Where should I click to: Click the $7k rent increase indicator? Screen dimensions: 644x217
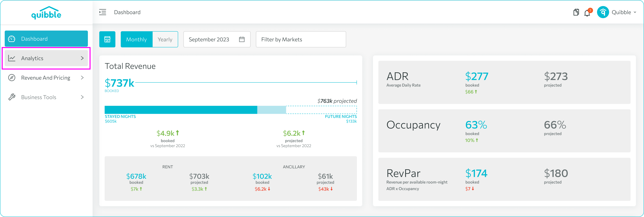[x=136, y=189]
